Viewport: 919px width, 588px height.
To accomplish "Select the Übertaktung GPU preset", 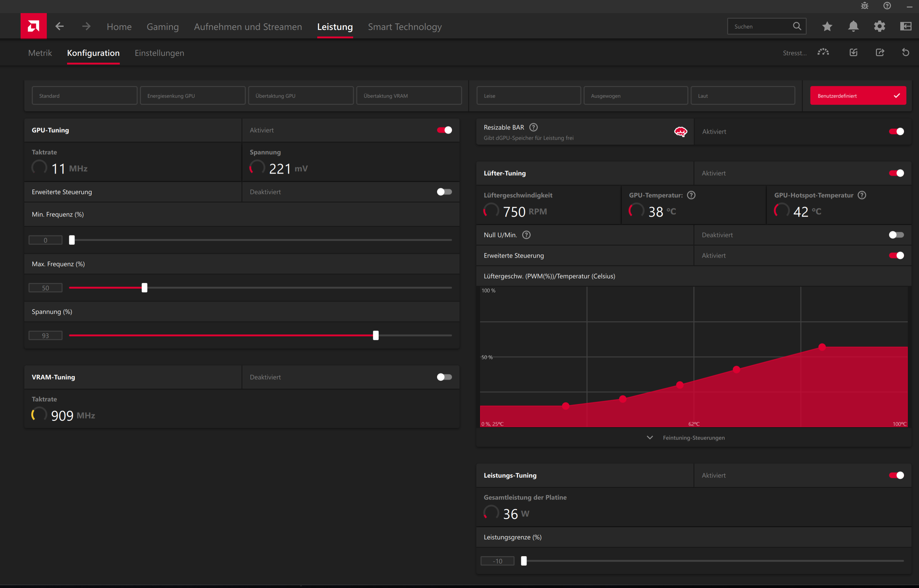I will [x=301, y=96].
